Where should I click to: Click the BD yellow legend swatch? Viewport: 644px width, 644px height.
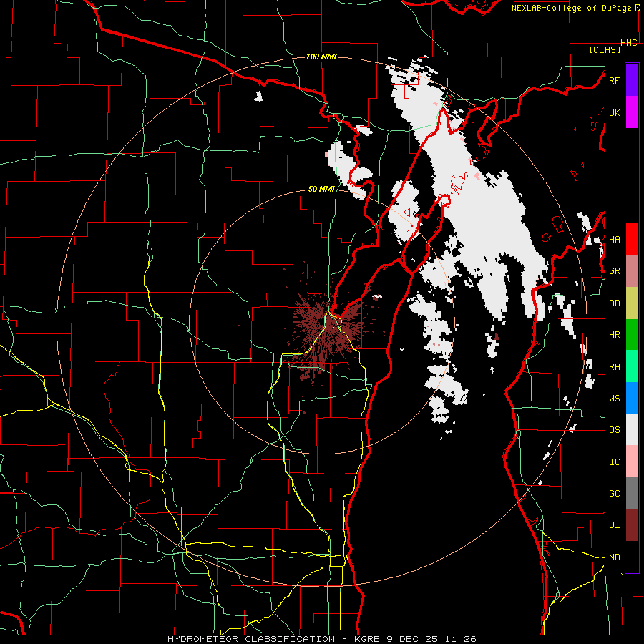point(632,303)
